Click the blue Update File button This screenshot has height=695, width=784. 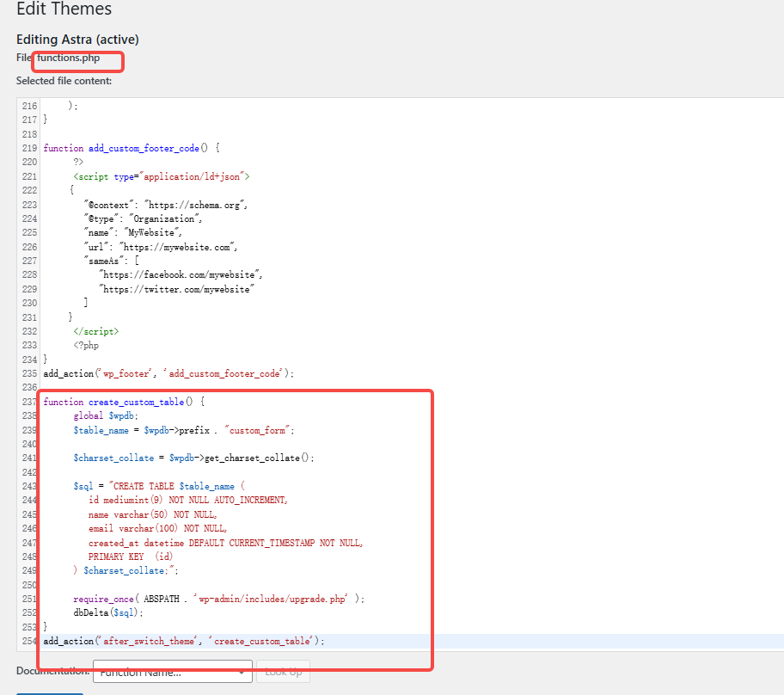[49, 693]
